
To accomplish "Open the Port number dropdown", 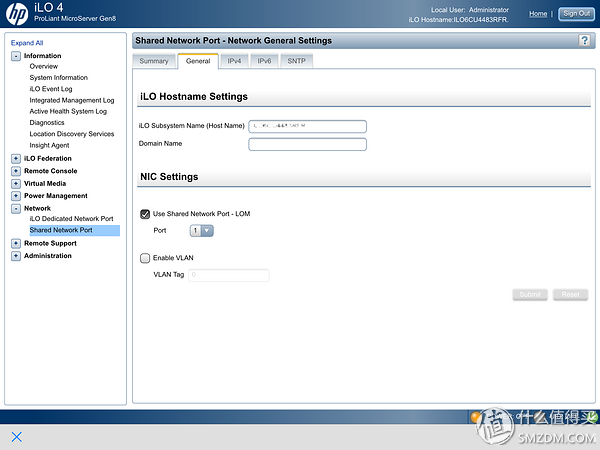I will coord(201,231).
